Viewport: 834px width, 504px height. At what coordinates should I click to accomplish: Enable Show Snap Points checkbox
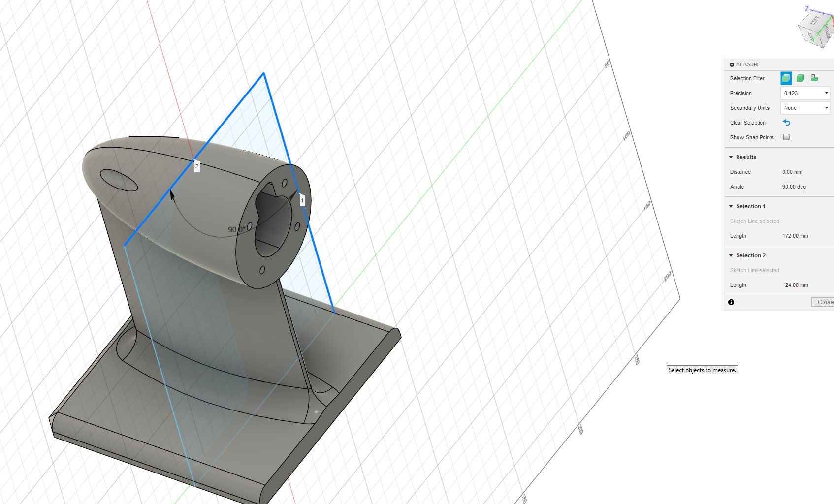point(786,137)
